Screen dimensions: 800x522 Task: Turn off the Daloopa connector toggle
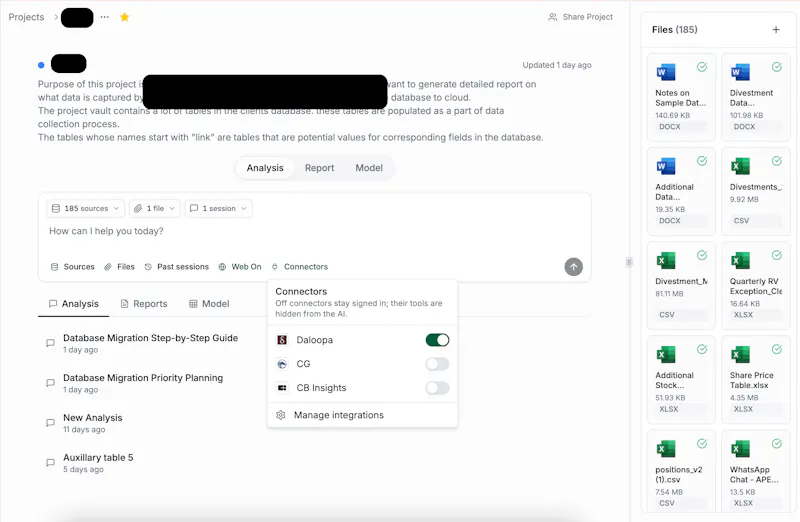[437, 340]
